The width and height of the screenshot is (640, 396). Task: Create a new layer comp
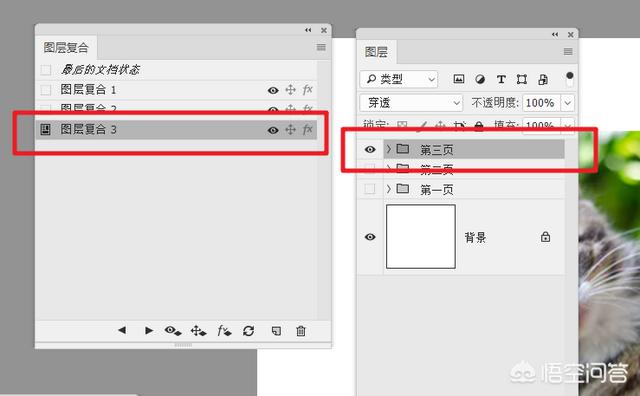pos(276,330)
